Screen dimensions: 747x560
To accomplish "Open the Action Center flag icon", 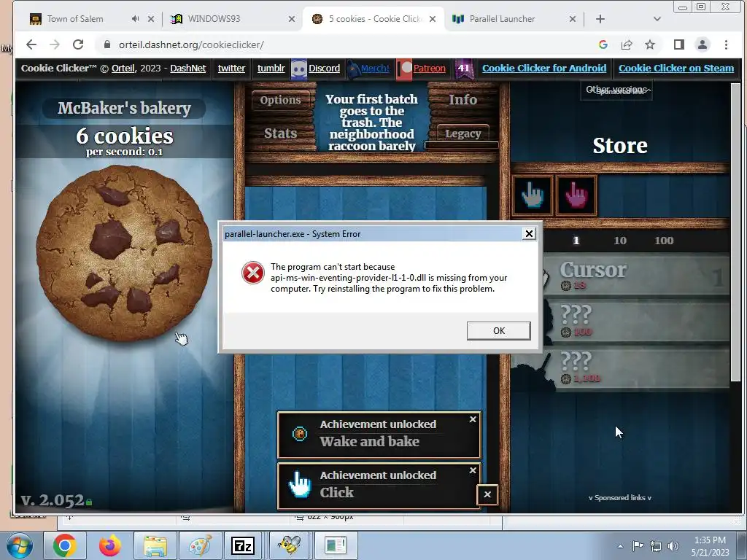I will (638, 545).
